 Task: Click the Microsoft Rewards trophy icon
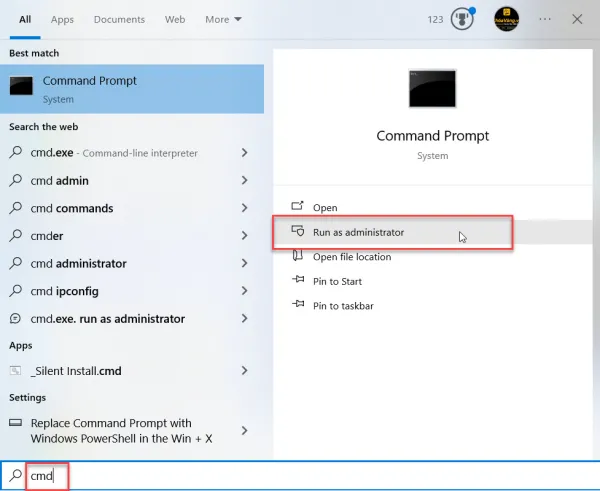[462, 19]
